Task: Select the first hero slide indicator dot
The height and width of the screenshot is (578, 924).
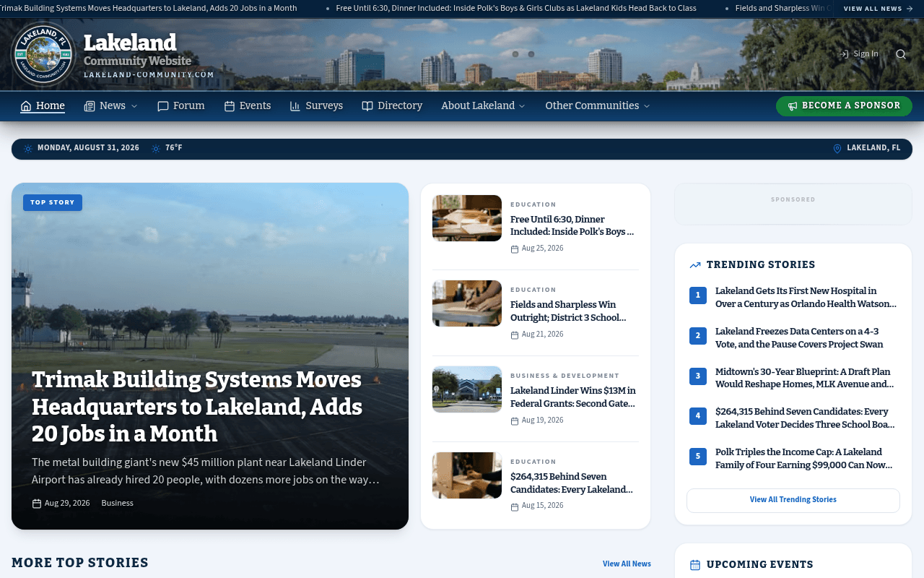Action: pyautogui.click(x=515, y=54)
